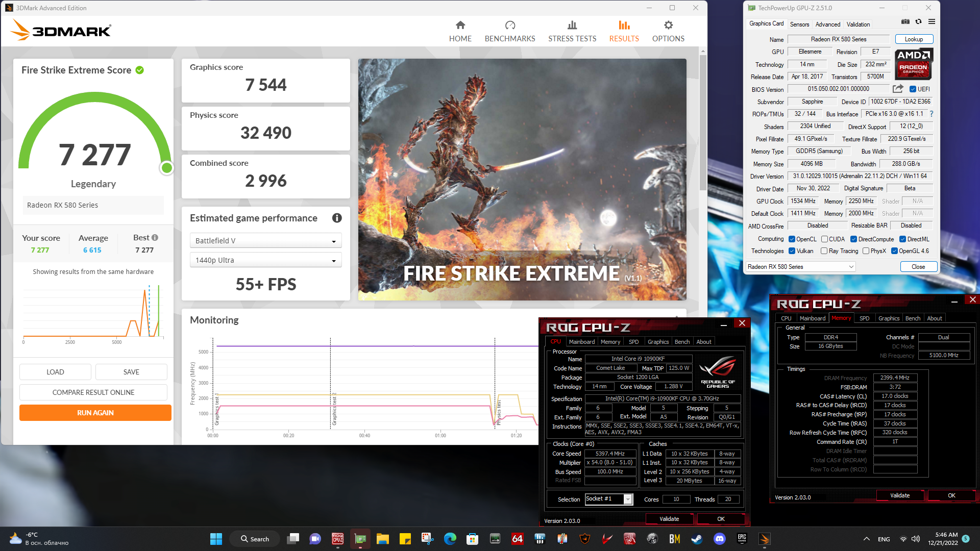Click the AMD Radeon Graphics logo in GPU-Z

[914, 64]
